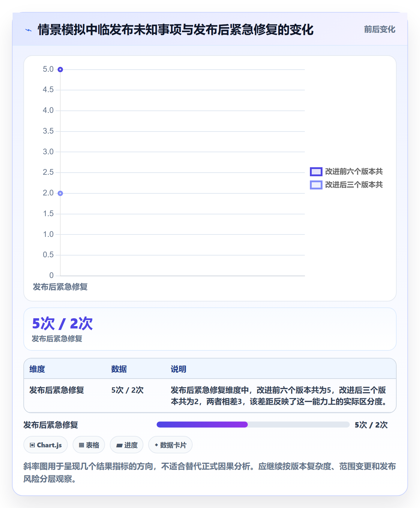
Task: Click the Chart.js chip
Action: (46, 445)
